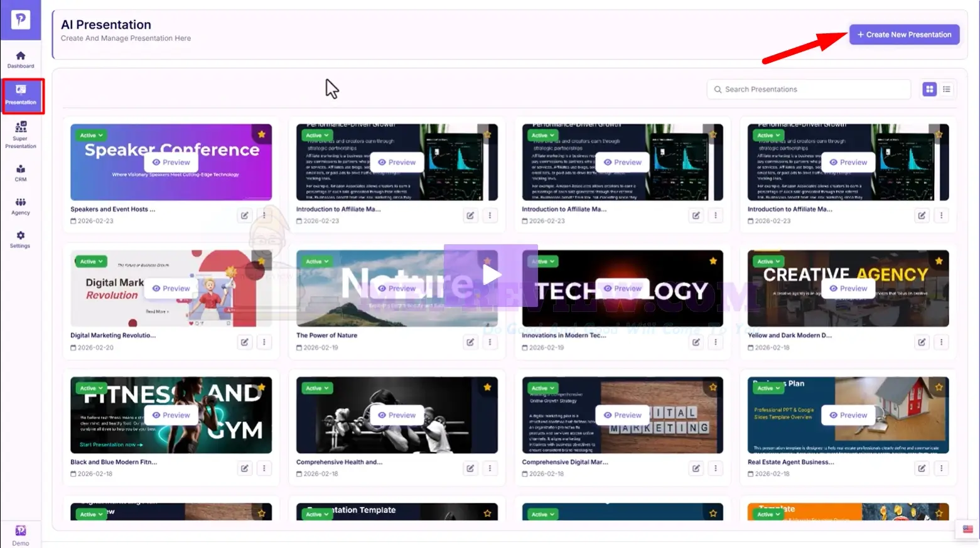Play the video overlay button
This screenshot has height=548, width=980.
point(491,275)
